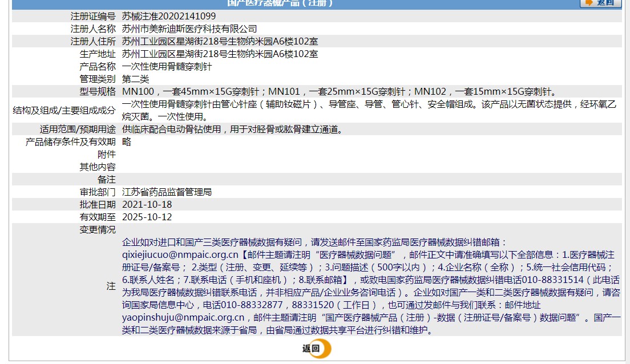Click the top-right 返回 button

coord(600,3)
